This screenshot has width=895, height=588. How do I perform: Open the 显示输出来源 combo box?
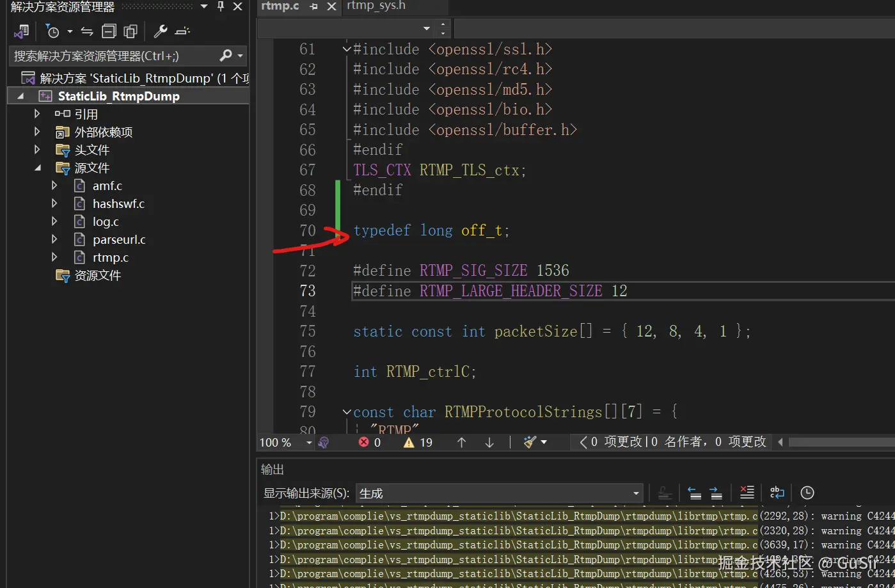coord(499,493)
